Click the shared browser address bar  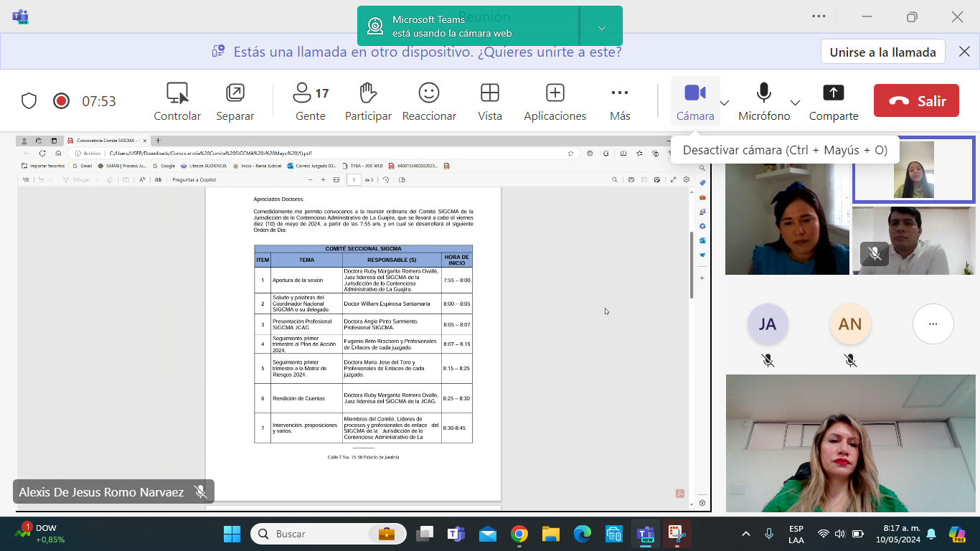323,153
